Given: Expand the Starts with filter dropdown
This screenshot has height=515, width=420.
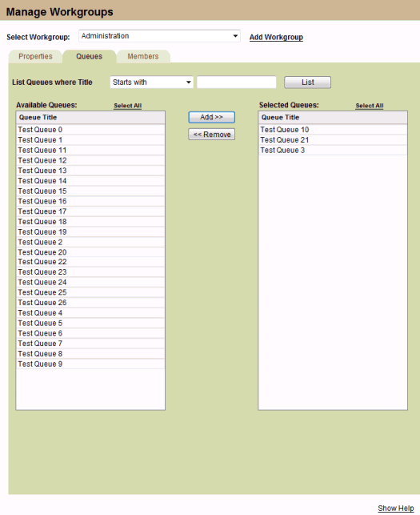Looking at the screenshot, I should (151, 82).
